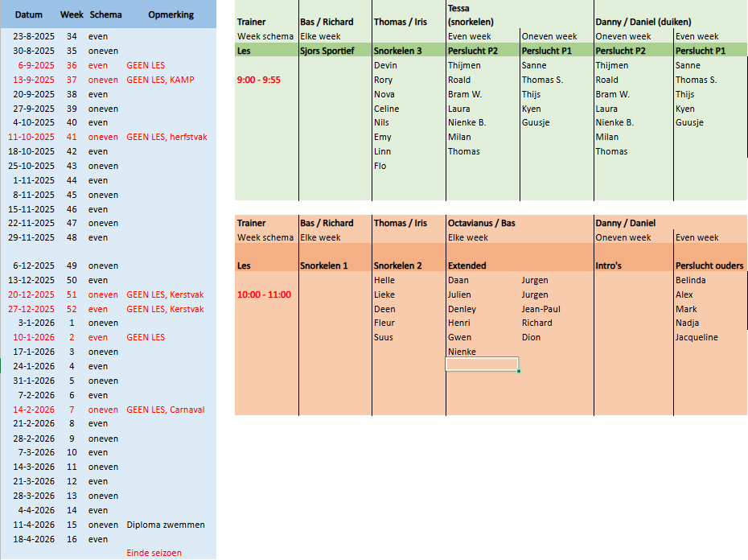
Task: Click the name Deen
Action: click(x=384, y=309)
